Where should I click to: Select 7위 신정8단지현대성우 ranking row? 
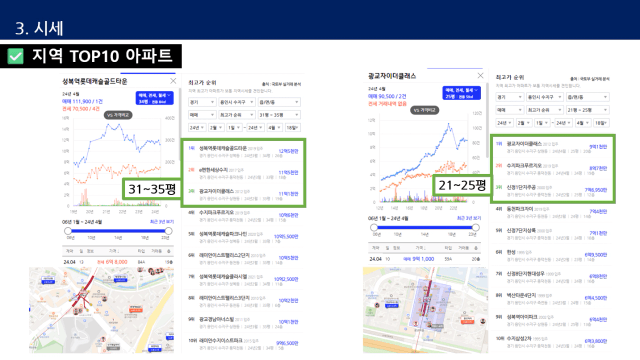[x=552, y=276]
